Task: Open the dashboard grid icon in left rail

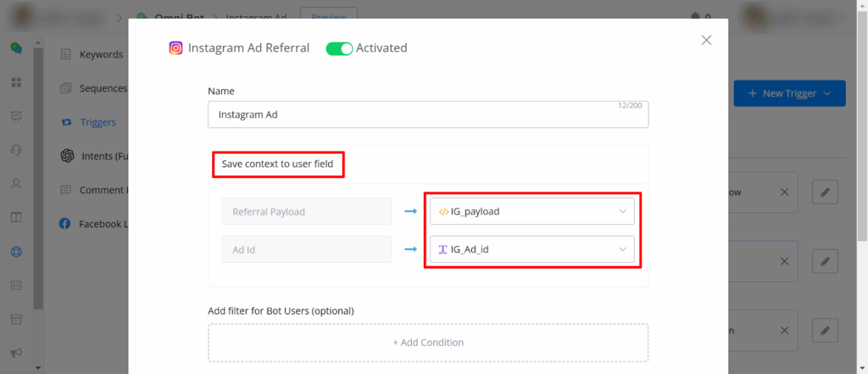Action: point(15,82)
